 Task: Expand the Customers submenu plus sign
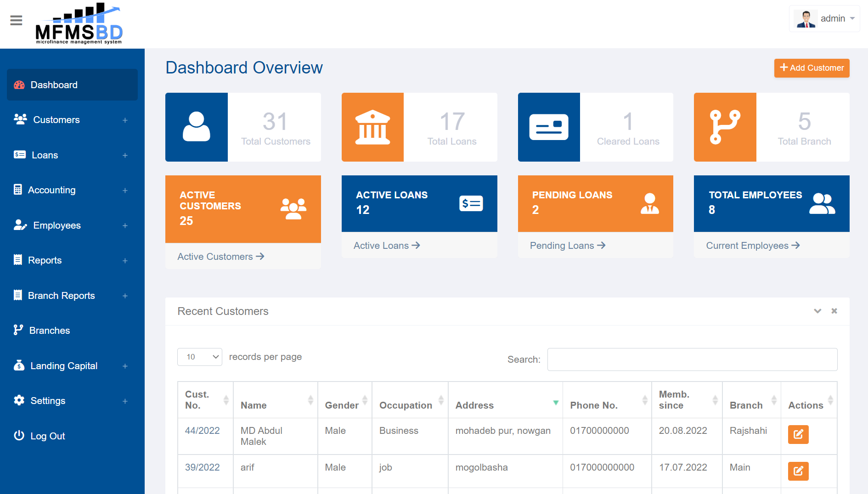click(x=125, y=120)
